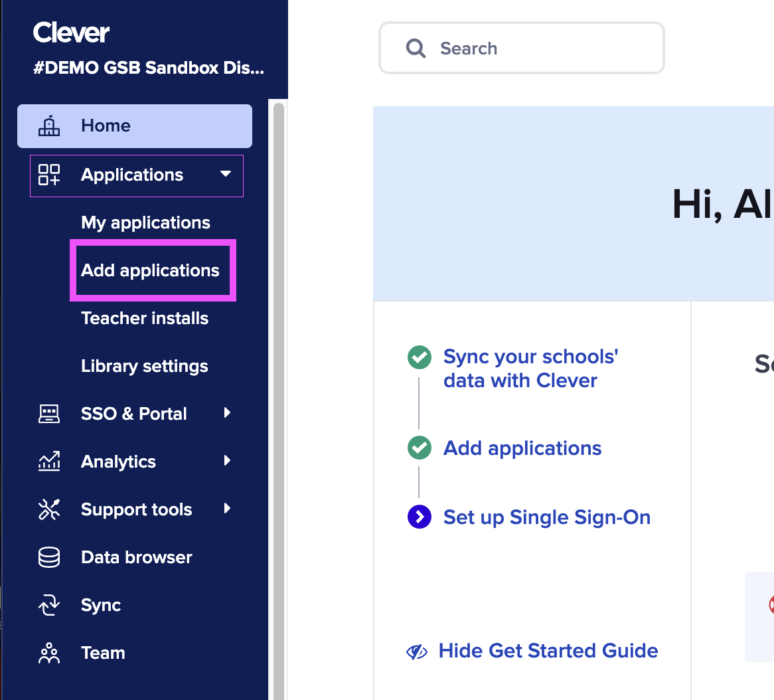Open Library settings
This screenshot has width=774, height=700.
pos(145,366)
